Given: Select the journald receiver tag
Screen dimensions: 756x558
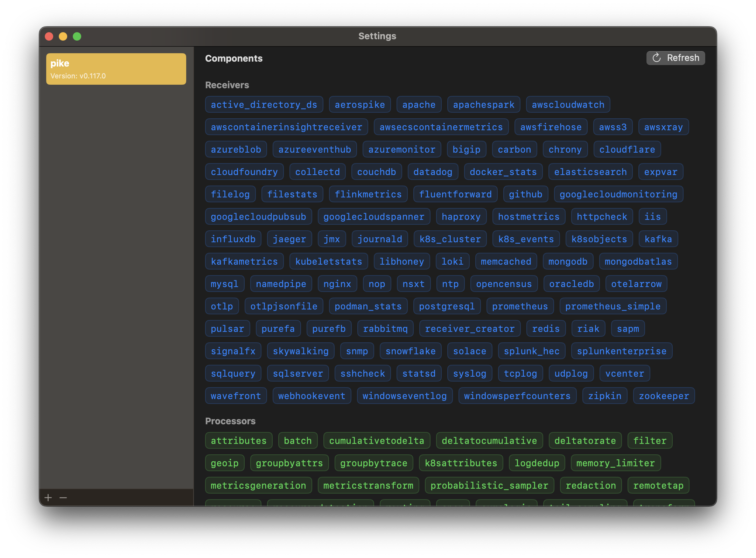Looking at the screenshot, I should click(380, 239).
